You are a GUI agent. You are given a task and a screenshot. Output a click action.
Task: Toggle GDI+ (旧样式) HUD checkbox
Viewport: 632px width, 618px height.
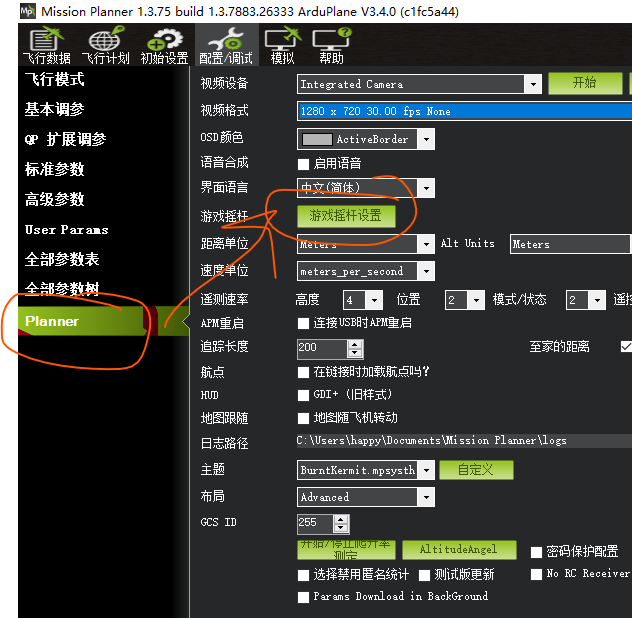pos(303,395)
